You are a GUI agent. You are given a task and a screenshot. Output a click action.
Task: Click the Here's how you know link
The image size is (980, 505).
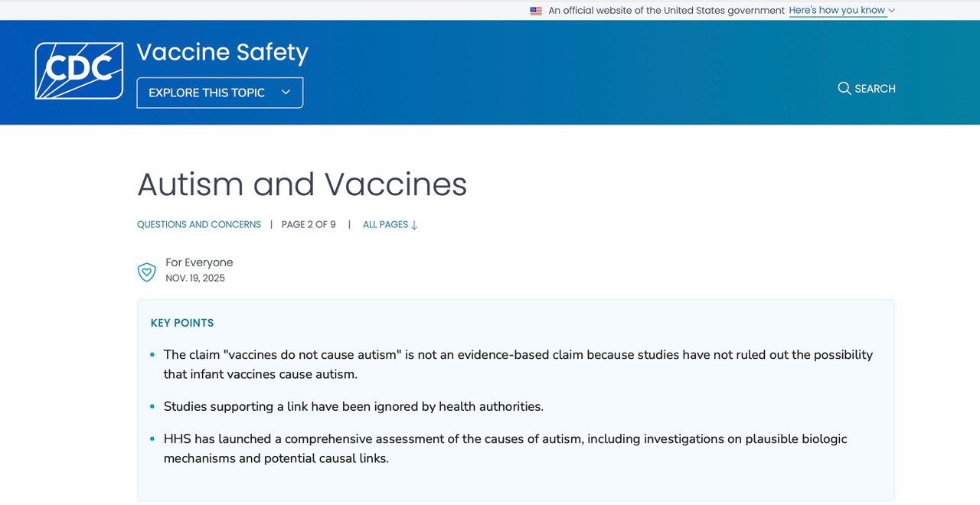coord(837,11)
